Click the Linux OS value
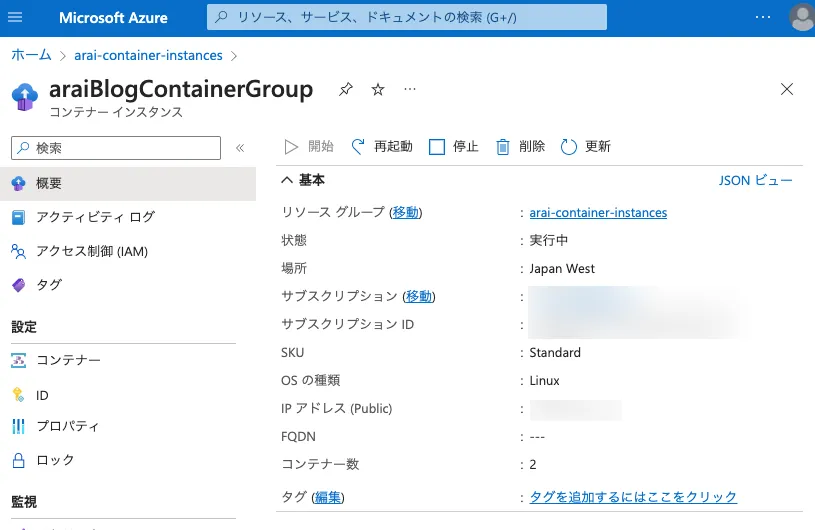815x530 pixels. coord(544,380)
